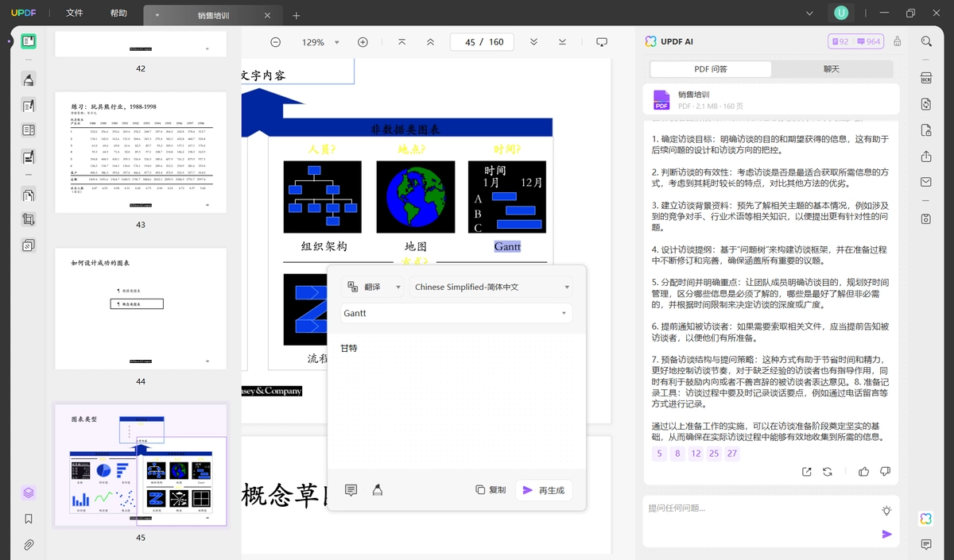This screenshot has width=954, height=560.
Task: Zoom out with the minus icon
Action: [275, 42]
